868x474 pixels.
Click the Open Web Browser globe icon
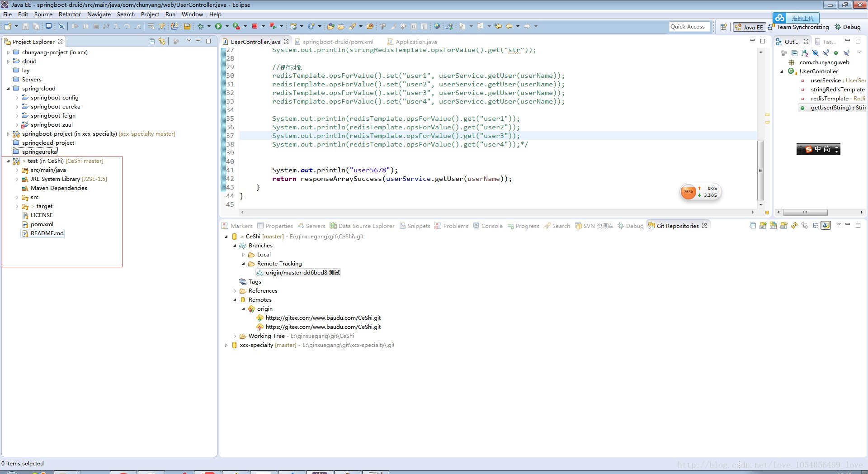pyautogui.click(x=437, y=26)
